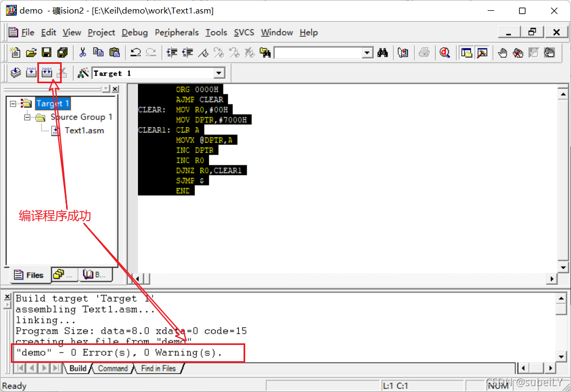Switch to the Books tab in project panel
Image resolution: width=571 pixels, height=392 pixels.
tap(95, 275)
